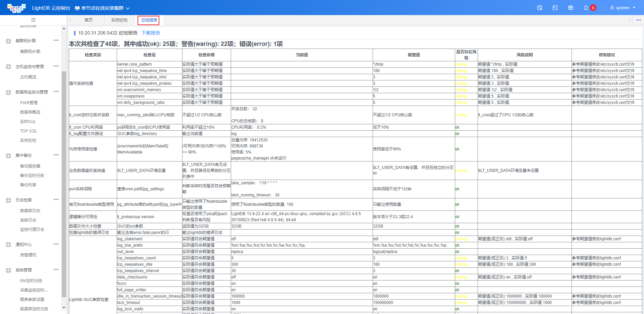Open the 图表参数设置 sidebar item
Viewport: 644px width, 314px height.
click(x=32, y=300)
